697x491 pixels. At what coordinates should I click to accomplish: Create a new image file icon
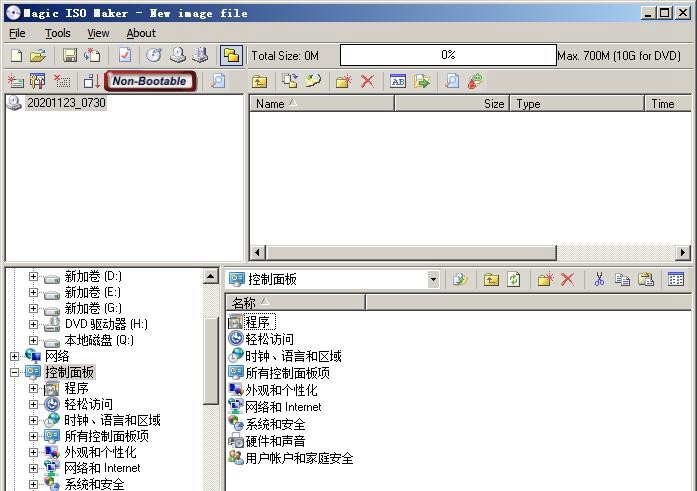pyautogui.click(x=16, y=56)
